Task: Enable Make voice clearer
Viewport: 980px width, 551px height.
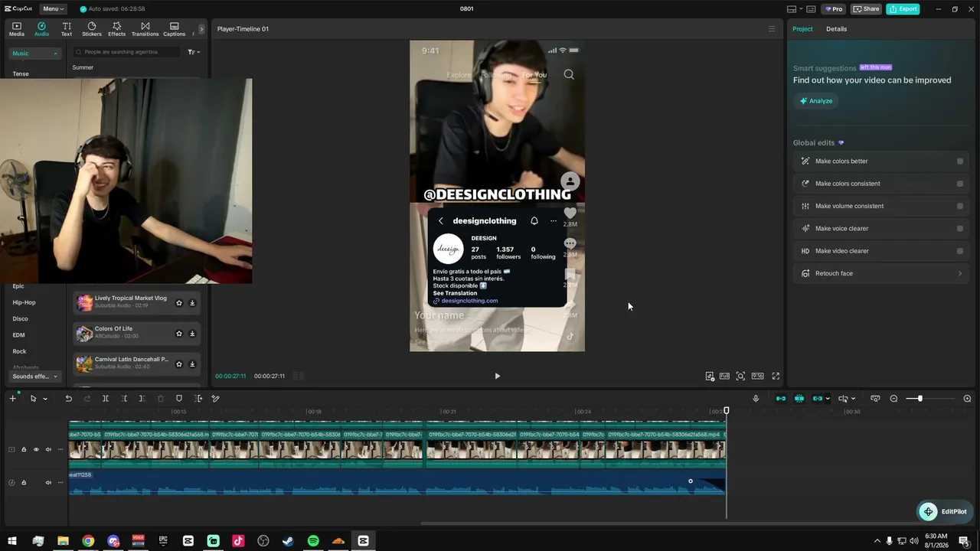Action: (960, 228)
